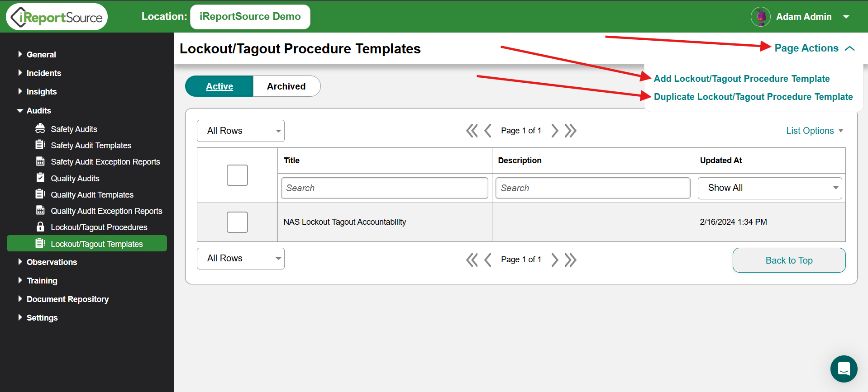Image resolution: width=868 pixels, height=392 pixels.
Task: Expand the Observations sidebar section
Action: (47, 262)
